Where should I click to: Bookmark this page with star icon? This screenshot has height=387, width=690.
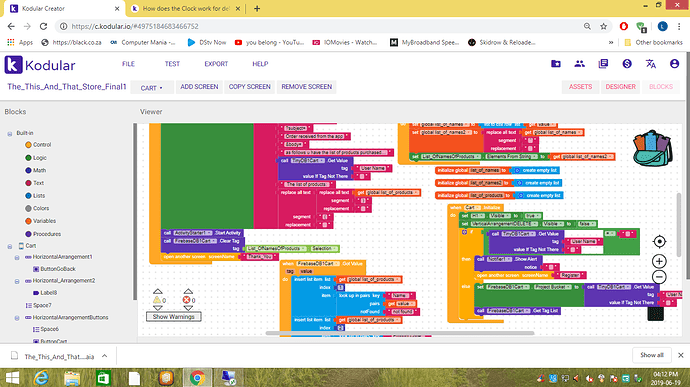[603, 26]
